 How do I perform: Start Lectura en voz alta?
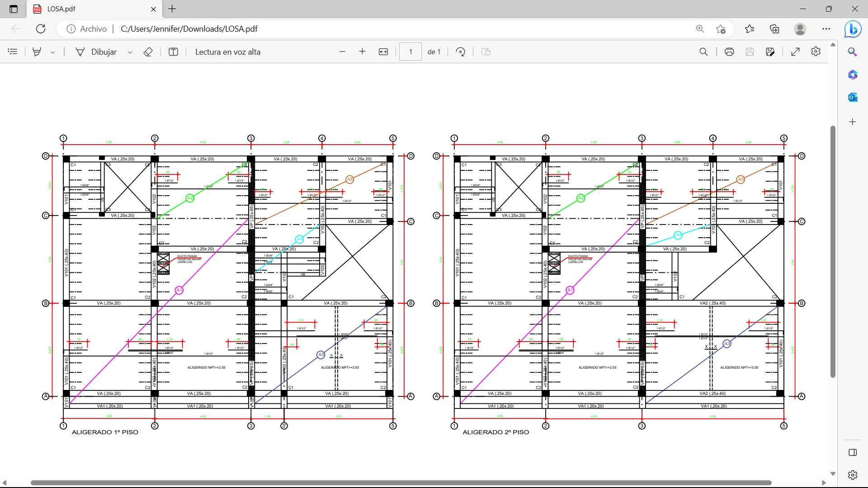click(227, 52)
